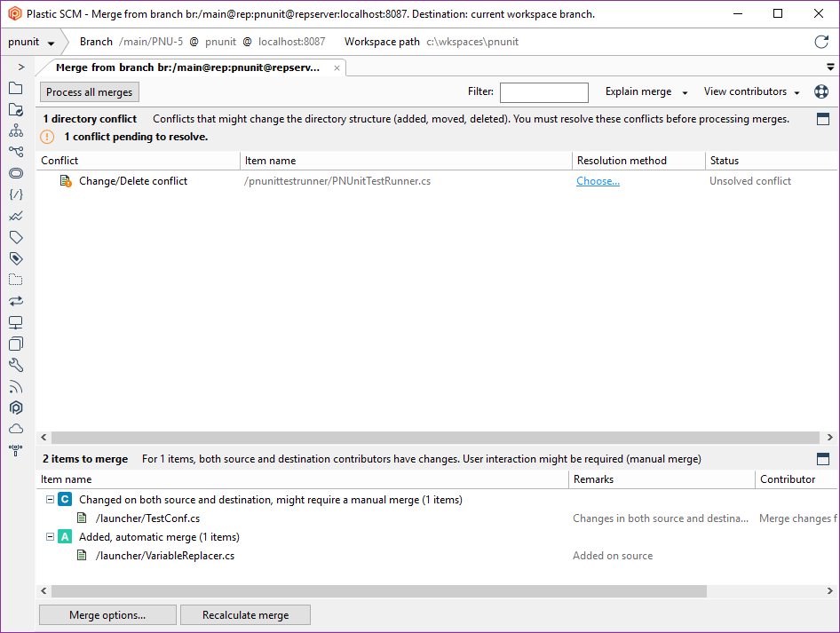Select /launcher/TestConf.cs item
The width and height of the screenshot is (840, 633).
[x=148, y=518]
